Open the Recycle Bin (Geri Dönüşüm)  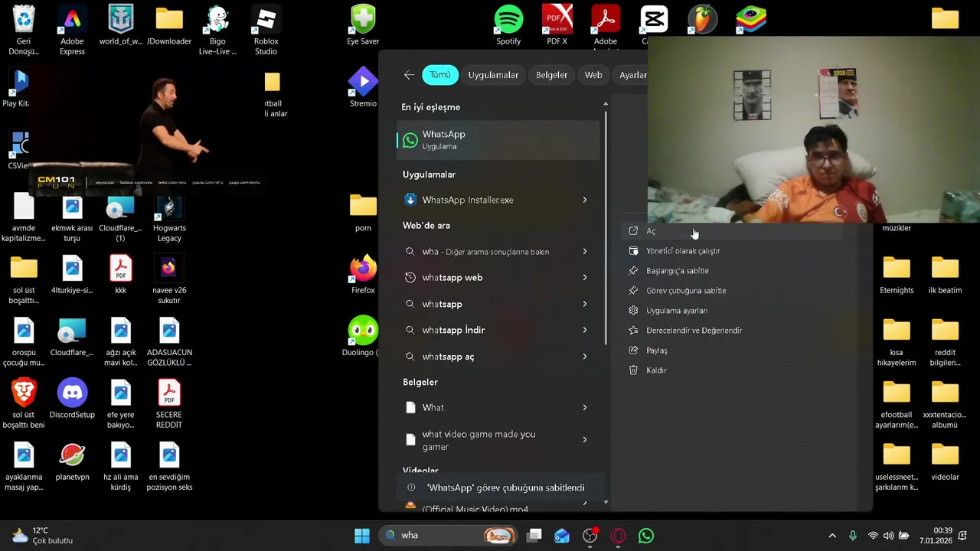pyautogui.click(x=24, y=31)
